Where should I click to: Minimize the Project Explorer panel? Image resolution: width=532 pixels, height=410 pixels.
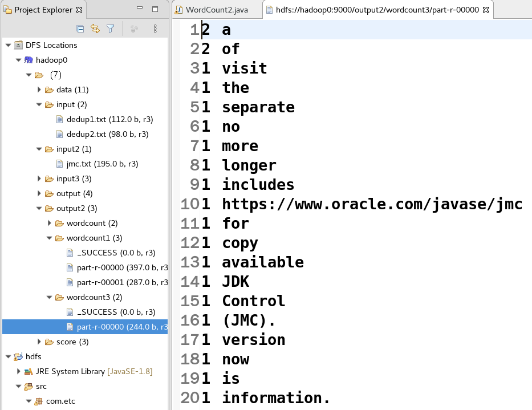point(140,7)
